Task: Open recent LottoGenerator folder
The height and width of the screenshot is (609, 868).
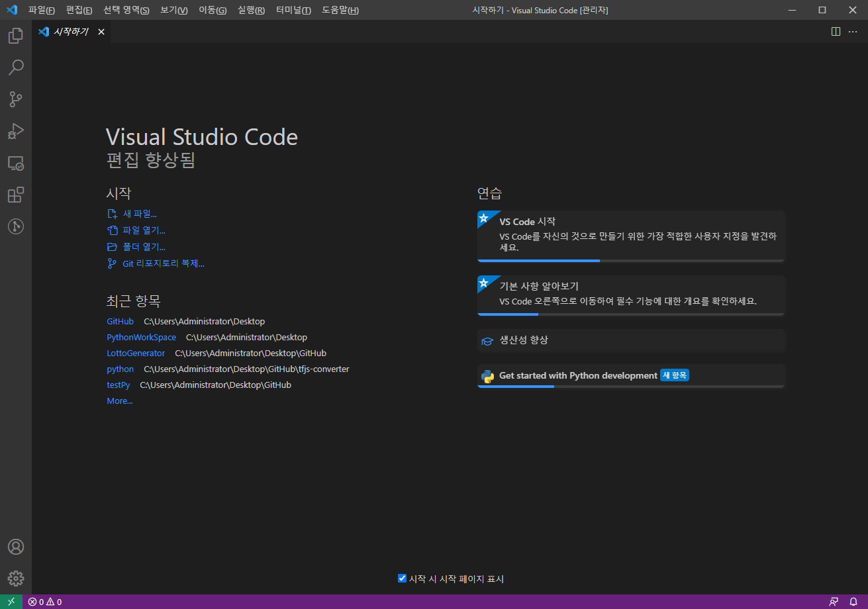Action: point(136,353)
